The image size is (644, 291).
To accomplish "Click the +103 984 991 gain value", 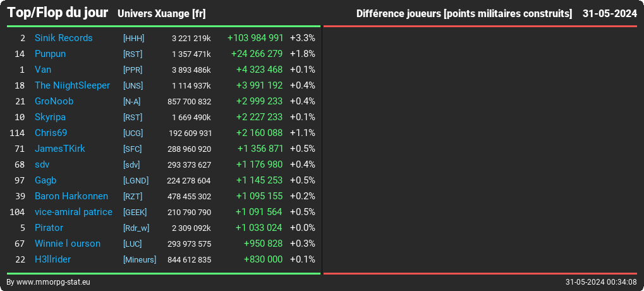I will tap(255, 38).
